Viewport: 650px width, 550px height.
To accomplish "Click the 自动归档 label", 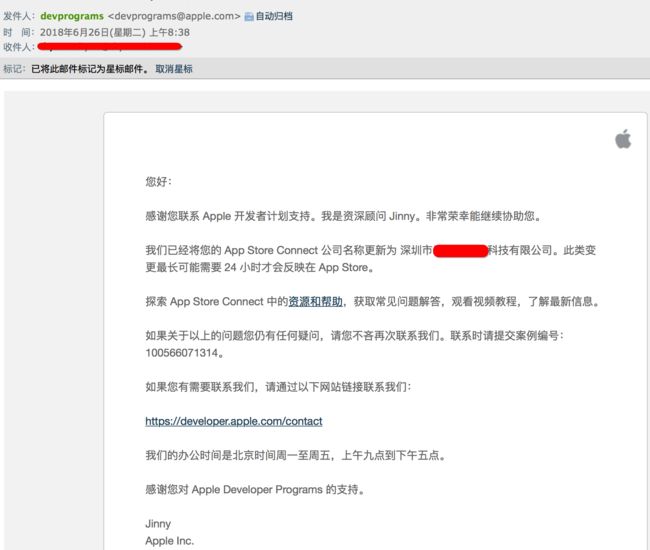I will point(274,16).
